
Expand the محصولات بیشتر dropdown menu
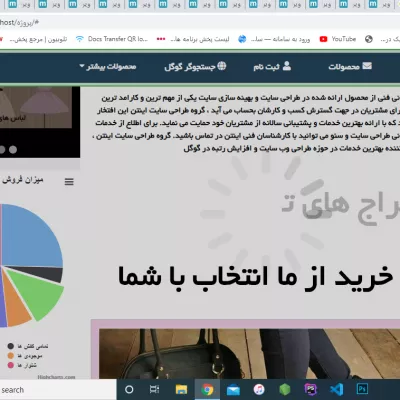pos(108,67)
